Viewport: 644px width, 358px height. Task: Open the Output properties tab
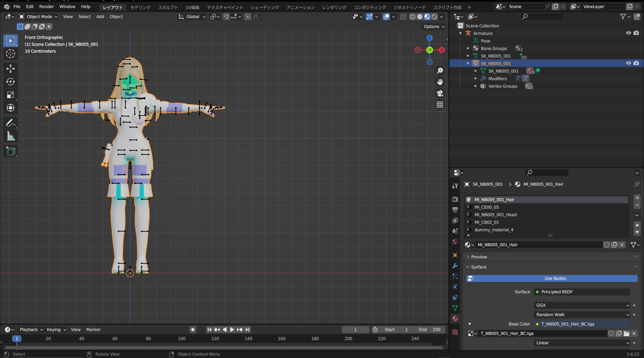[455, 210]
